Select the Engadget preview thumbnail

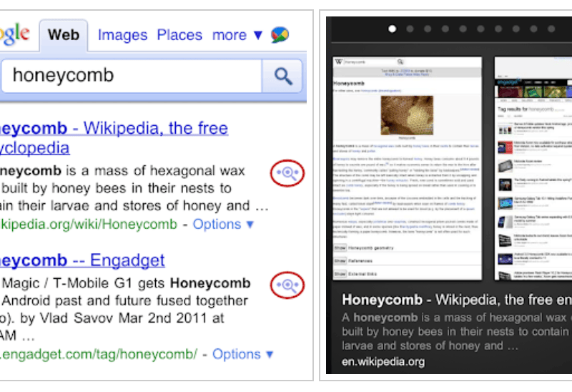click(x=533, y=168)
